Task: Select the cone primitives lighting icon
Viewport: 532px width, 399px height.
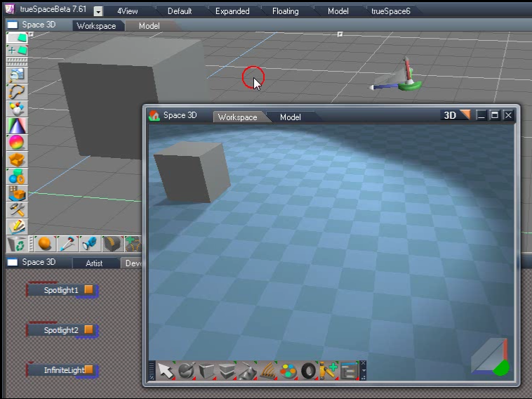Action: coord(17,126)
